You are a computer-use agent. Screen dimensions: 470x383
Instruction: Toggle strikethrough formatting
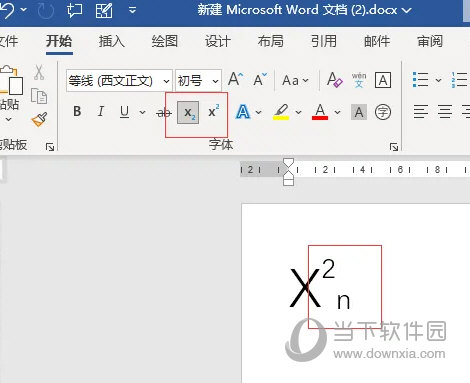pyautogui.click(x=164, y=113)
